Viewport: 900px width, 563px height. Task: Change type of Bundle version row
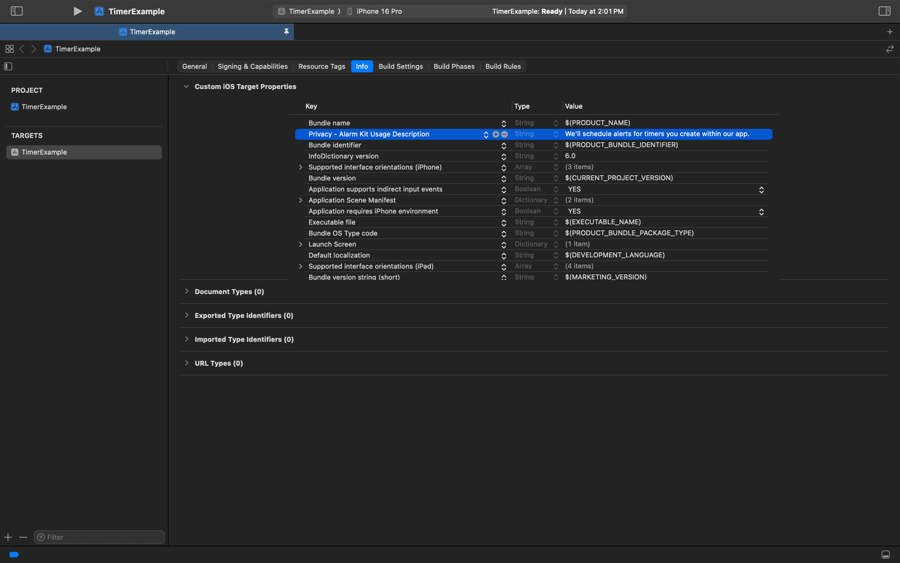click(555, 178)
